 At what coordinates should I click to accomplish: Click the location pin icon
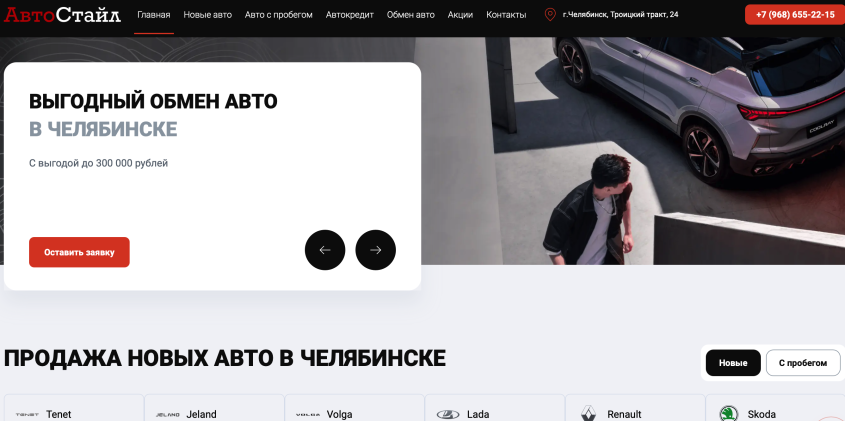click(550, 15)
